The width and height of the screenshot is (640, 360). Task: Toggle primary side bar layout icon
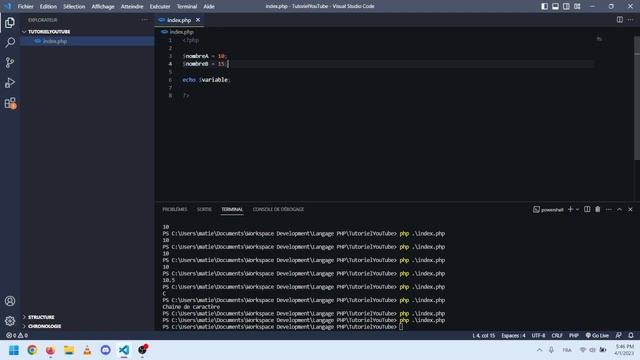point(544,6)
